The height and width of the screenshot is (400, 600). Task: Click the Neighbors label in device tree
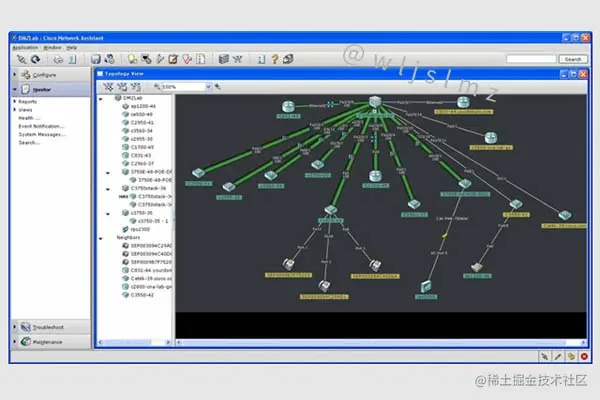pyautogui.click(x=128, y=237)
